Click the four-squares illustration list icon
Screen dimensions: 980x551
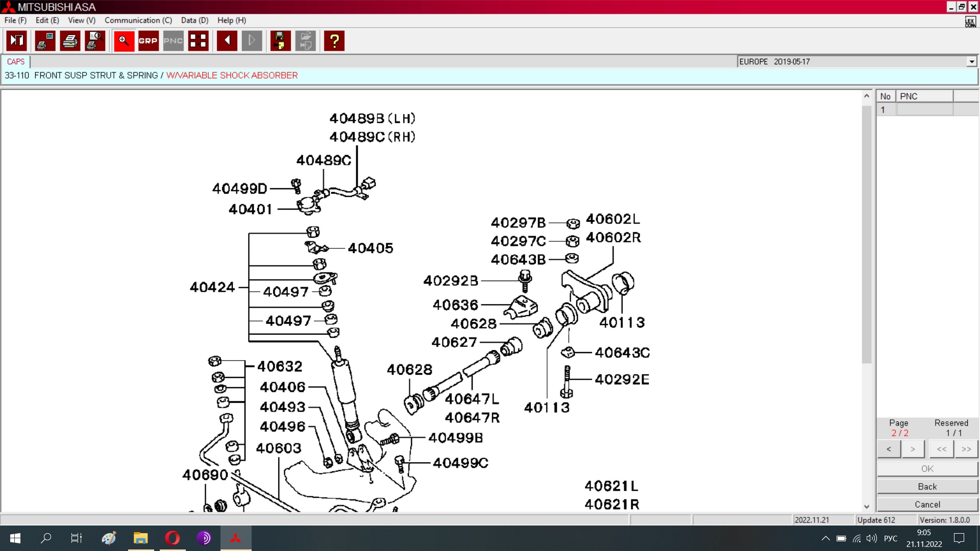198,41
